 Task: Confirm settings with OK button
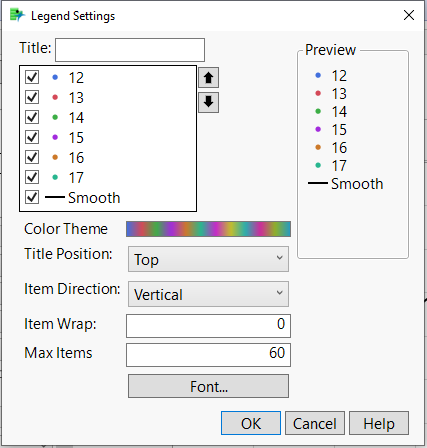(251, 423)
